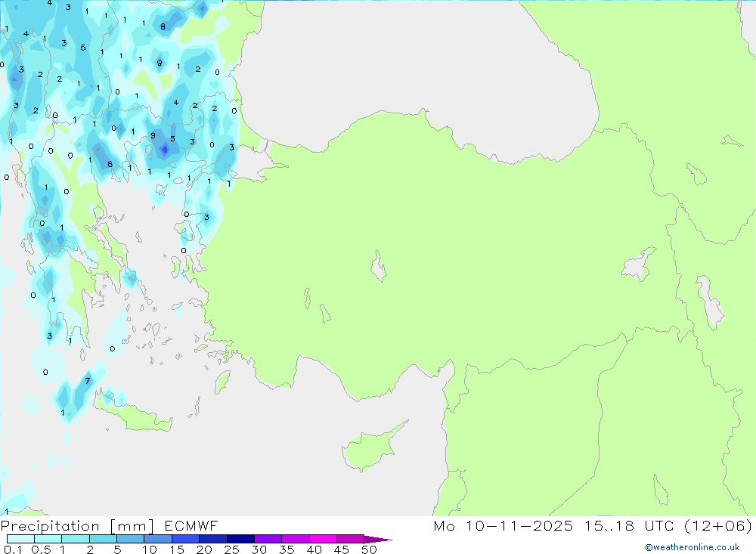
Task: Click the precipitation value '8' on the map
Action: point(163,27)
